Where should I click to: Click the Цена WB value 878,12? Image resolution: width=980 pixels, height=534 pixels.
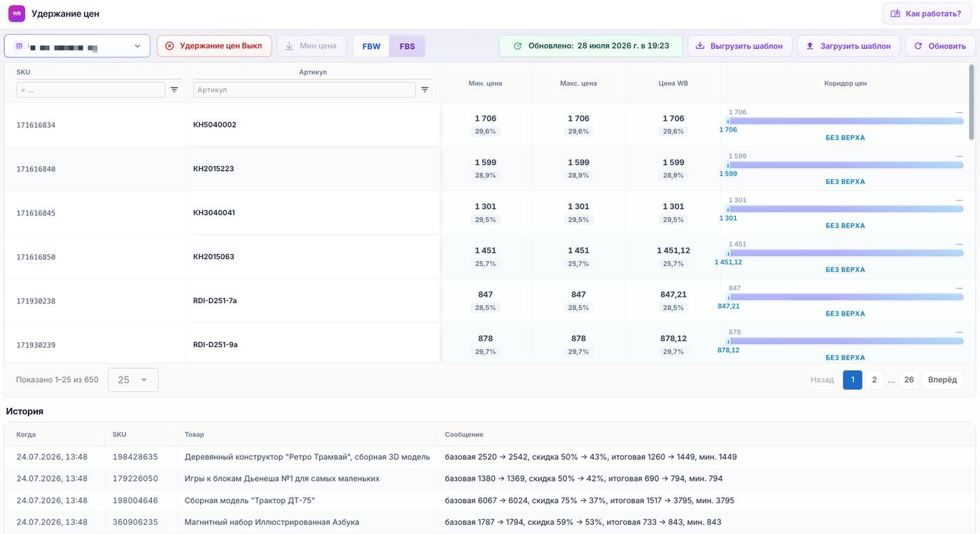click(673, 339)
